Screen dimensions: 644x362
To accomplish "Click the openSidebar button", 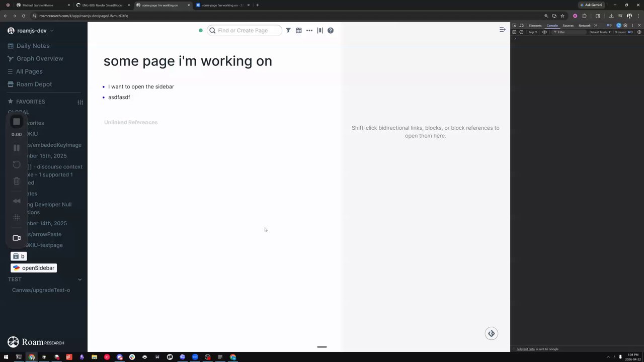I will pos(34,268).
